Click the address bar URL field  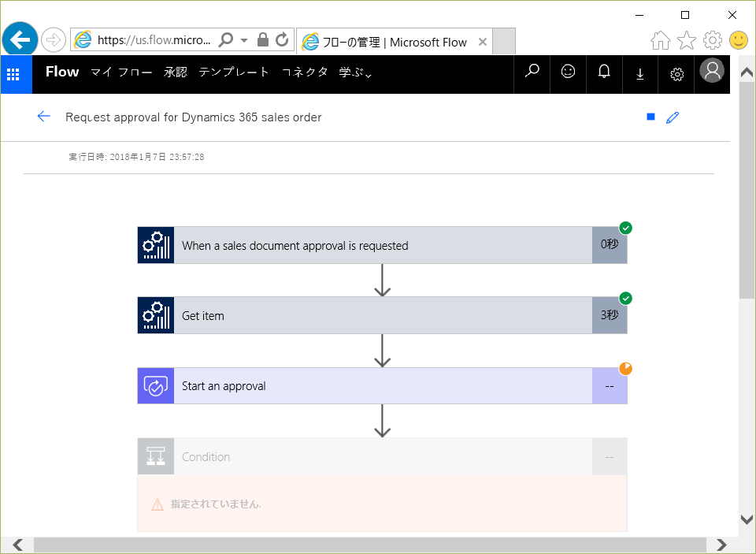pos(154,39)
